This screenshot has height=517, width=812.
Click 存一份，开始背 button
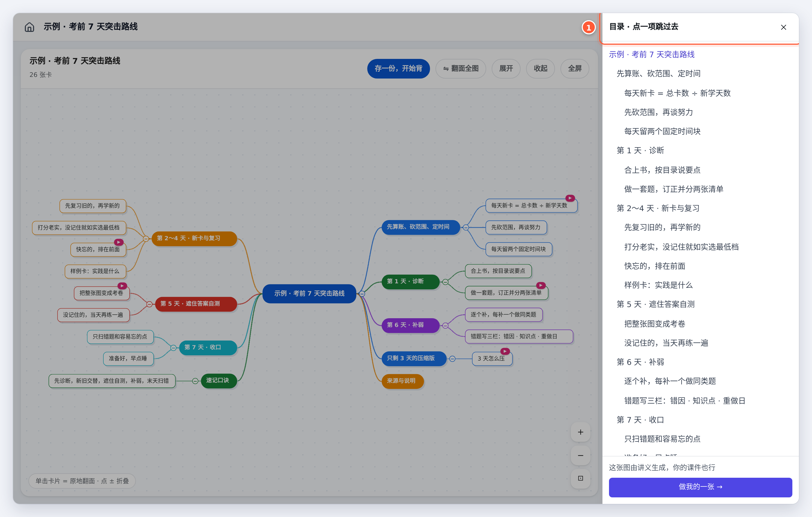tap(398, 68)
